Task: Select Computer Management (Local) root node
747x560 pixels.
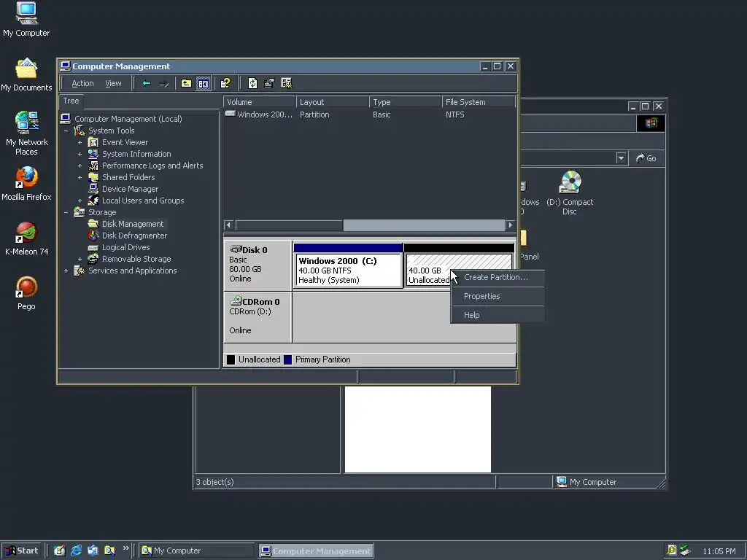Action: (128, 119)
